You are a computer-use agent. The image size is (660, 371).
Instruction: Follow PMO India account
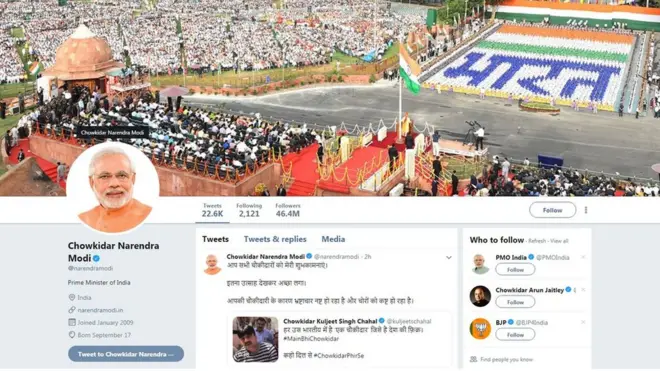coord(515,270)
